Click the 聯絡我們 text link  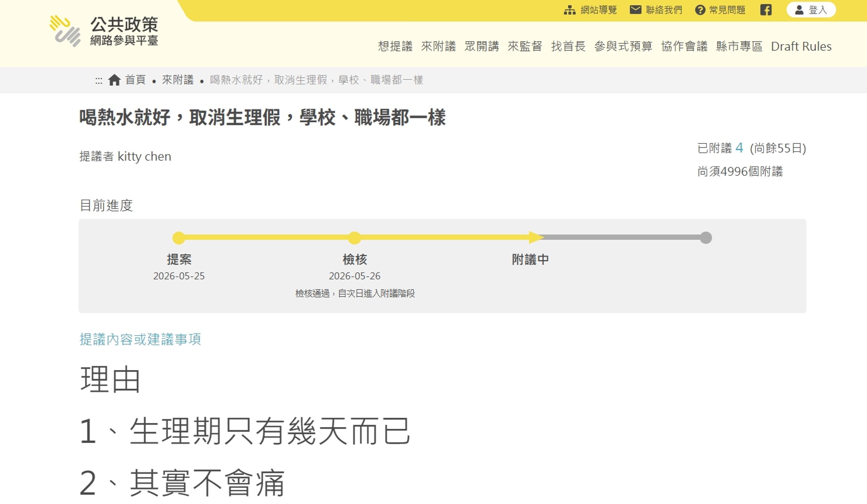tap(664, 10)
